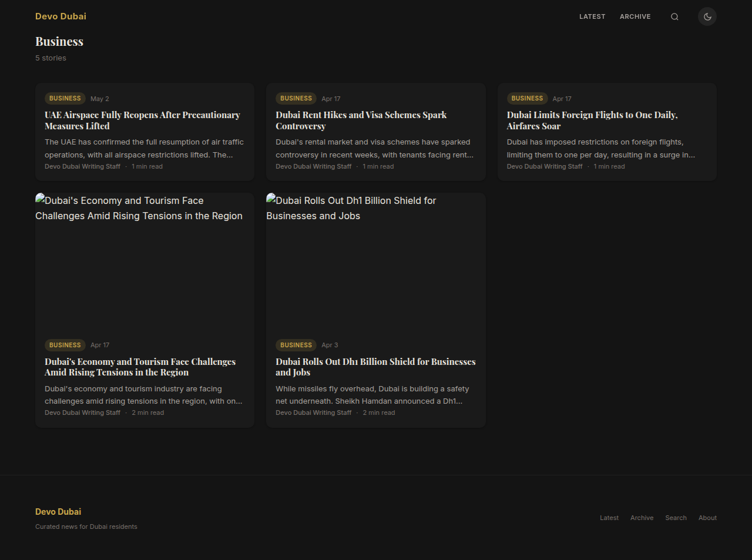Image resolution: width=752 pixels, height=560 pixels.
Task: Toggle dark mode moon button
Action: tap(707, 16)
